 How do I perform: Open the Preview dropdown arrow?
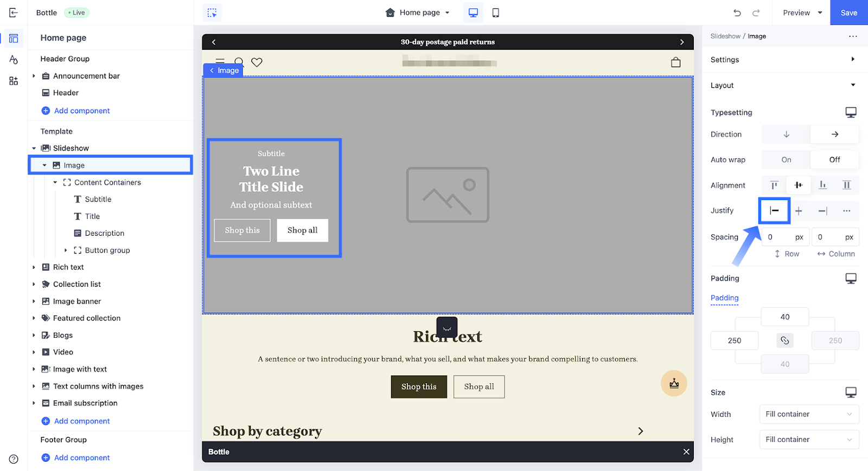tap(820, 12)
